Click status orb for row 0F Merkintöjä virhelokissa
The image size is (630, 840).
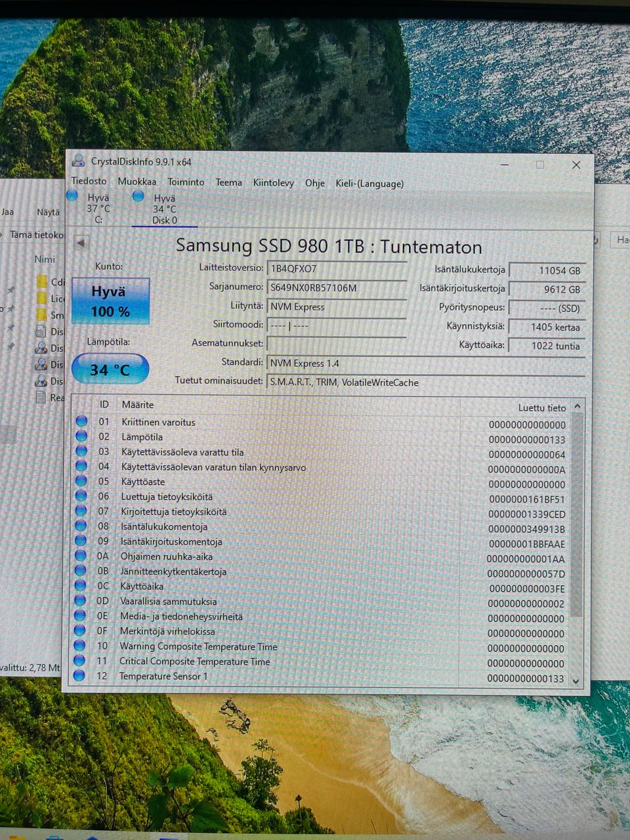80,631
